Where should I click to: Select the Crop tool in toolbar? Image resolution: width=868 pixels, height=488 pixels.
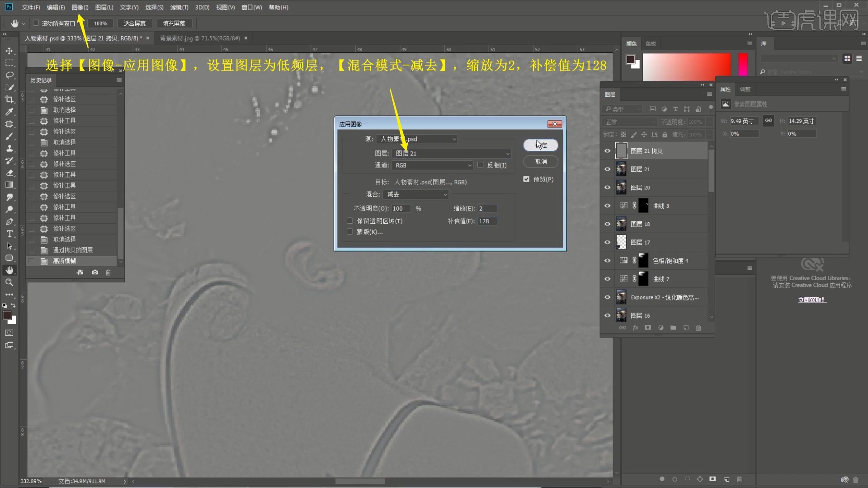[9, 99]
